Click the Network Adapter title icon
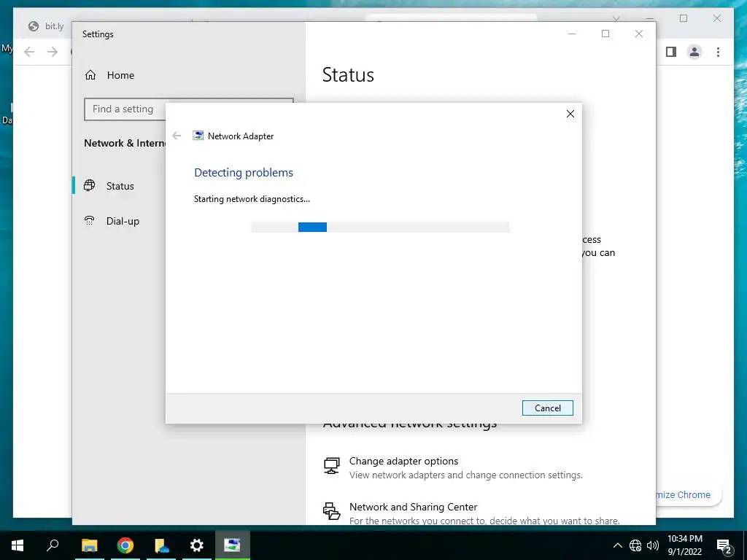The image size is (747, 560). coord(198,136)
